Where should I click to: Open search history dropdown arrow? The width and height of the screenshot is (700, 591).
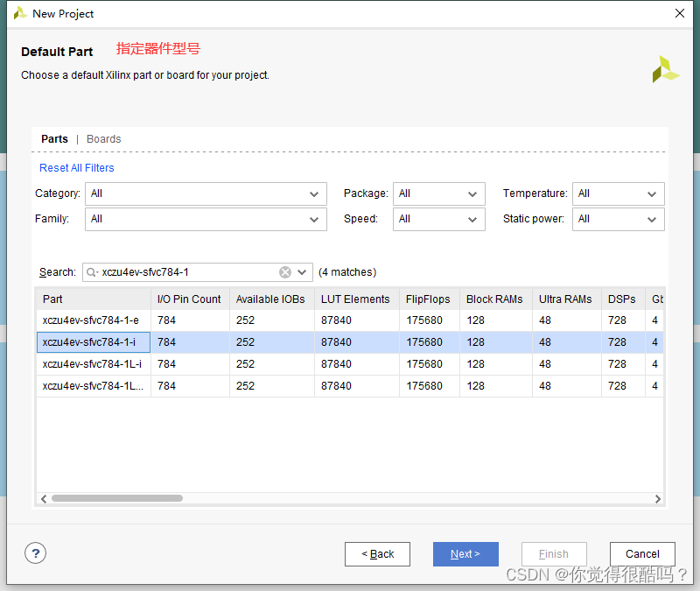point(302,272)
